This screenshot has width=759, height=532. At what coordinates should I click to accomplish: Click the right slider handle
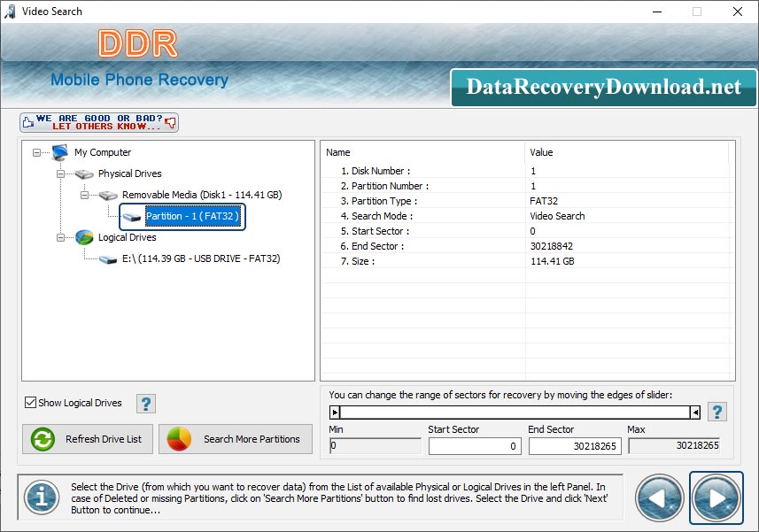pyautogui.click(x=695, y=412)
